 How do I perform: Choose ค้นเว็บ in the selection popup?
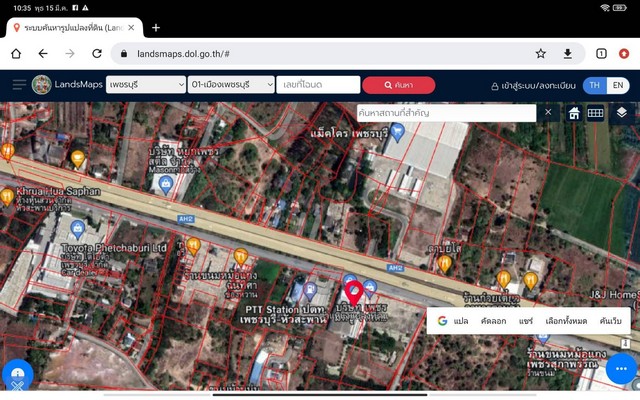click(x=610, y=321)
